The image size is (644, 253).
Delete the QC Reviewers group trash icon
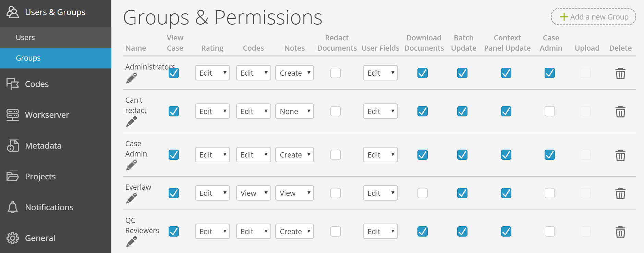coord(620,232)
